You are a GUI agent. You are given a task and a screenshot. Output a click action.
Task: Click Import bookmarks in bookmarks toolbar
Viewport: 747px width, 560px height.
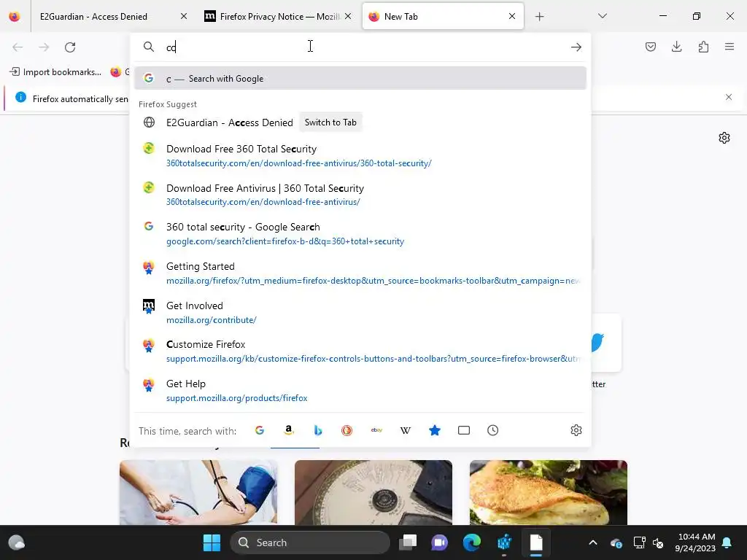pyautogui.click(x=55, y=72)
